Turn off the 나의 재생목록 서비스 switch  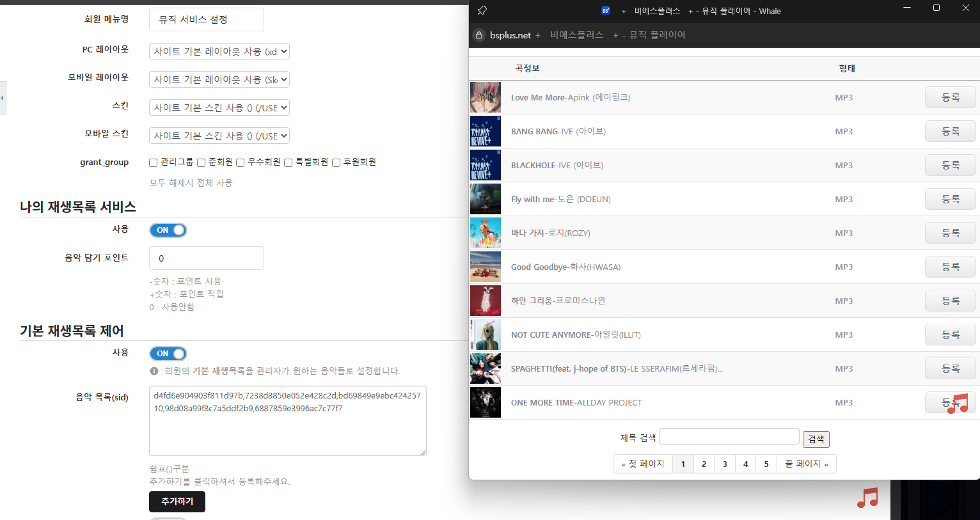(x=168, y=230)
